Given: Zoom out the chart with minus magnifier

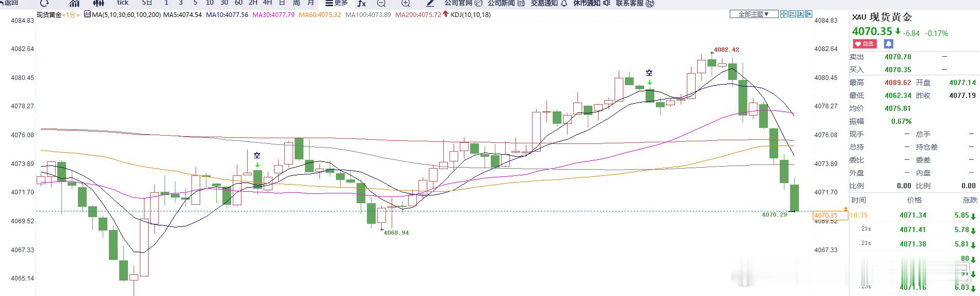Looking at the screenshot, I should [381, 3].
